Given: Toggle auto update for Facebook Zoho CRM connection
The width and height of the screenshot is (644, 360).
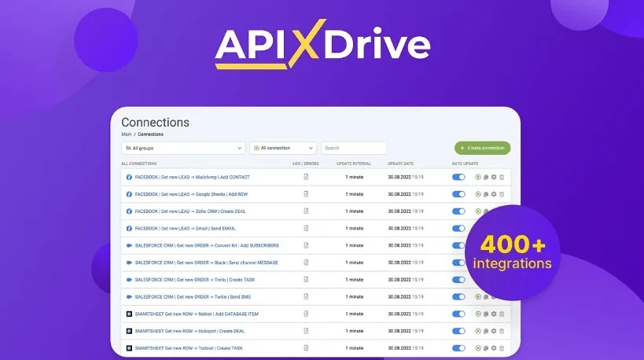Looking at the screenshot, I should [458, 211].
